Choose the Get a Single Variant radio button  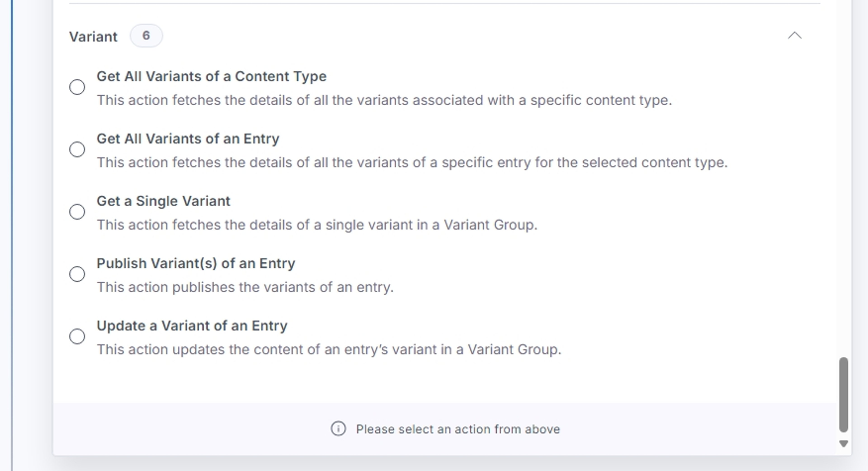tap(77, 212)
